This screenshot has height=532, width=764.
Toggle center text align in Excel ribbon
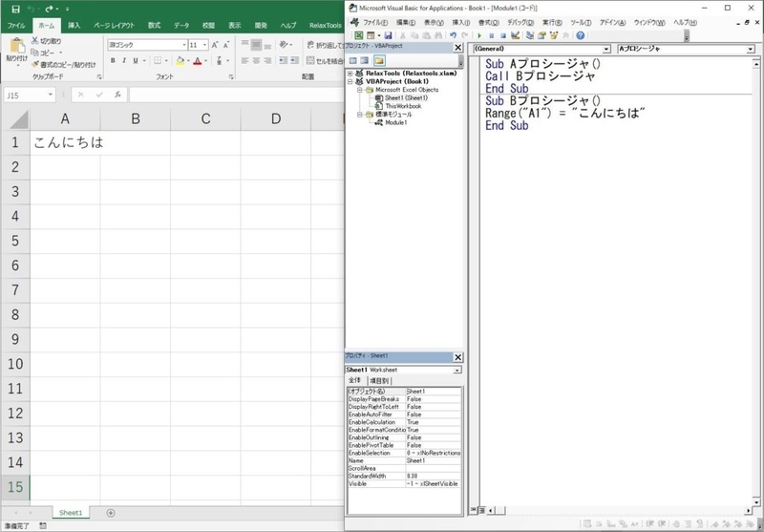pyautogui.click(x=256, y=61)
